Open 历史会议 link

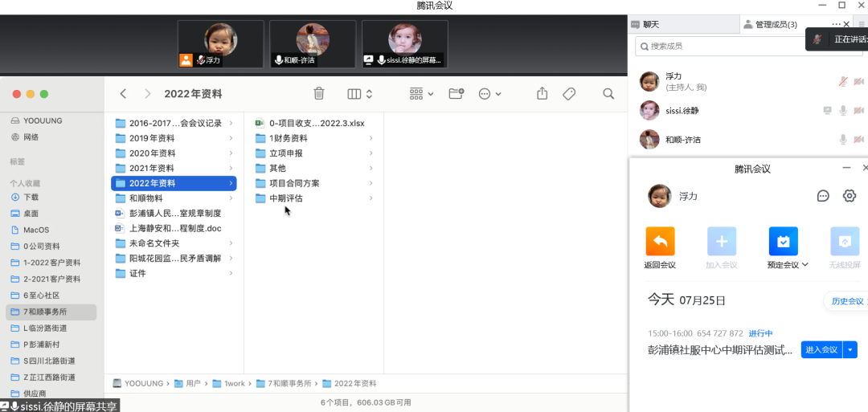click(847, 301)
